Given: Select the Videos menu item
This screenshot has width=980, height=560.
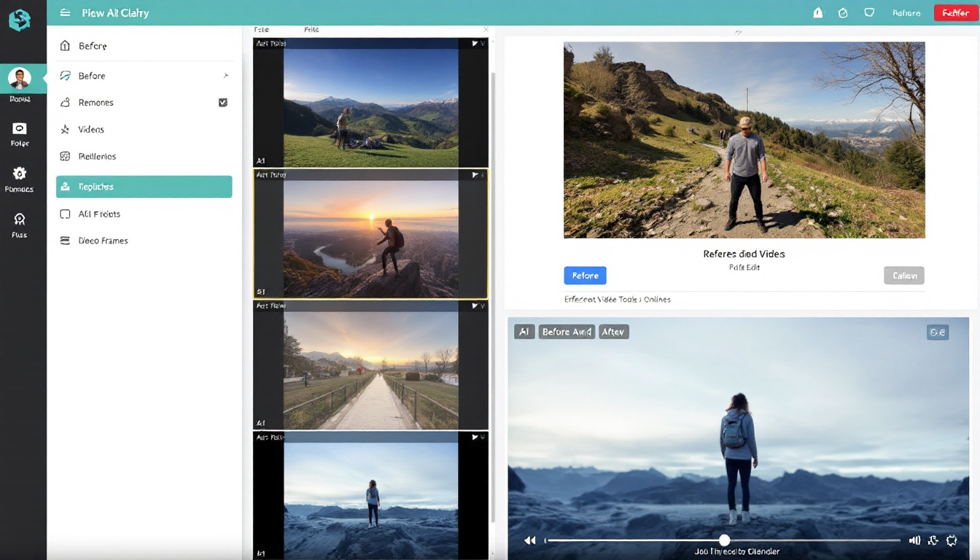Looking at the screenshot, I should tap(91, 130).
